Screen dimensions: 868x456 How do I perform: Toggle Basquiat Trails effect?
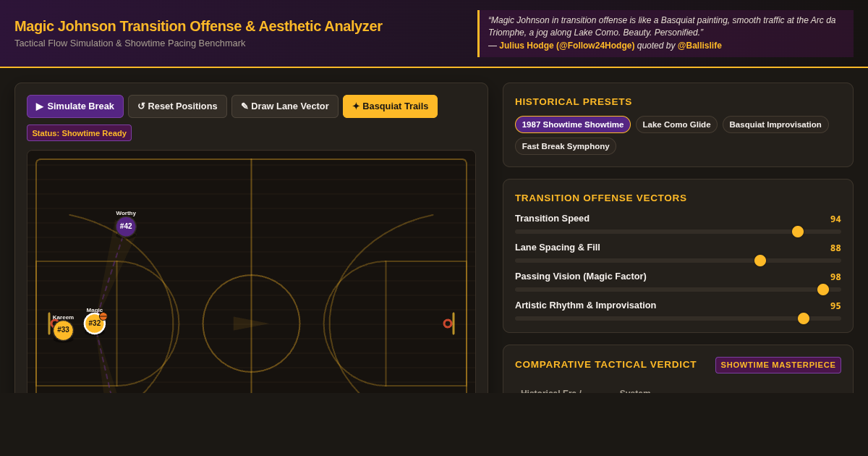coord(390,106)
